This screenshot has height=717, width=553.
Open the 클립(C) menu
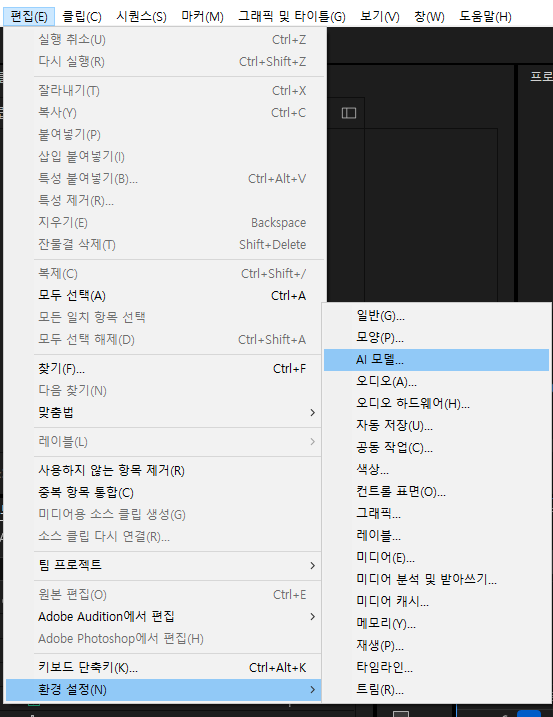coord(82,17)
